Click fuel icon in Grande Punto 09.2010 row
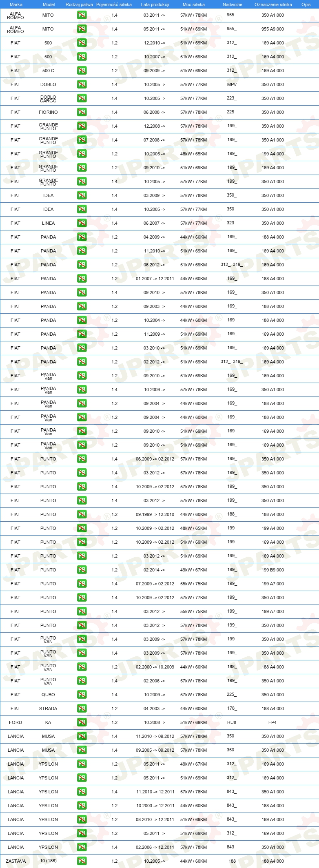Image resolution: width=319 pixels, height=868 pixels. pyautogui.click(x=82, y=168)
